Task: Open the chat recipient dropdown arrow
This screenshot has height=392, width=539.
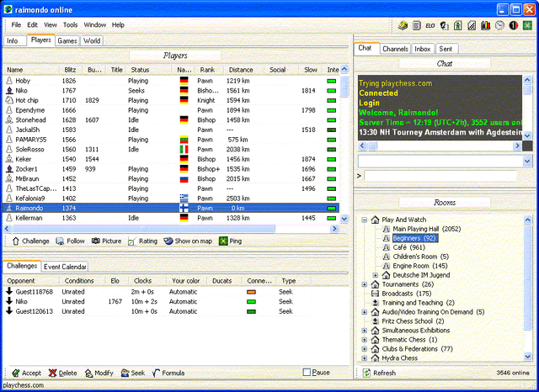Action: tap(528, 161)
